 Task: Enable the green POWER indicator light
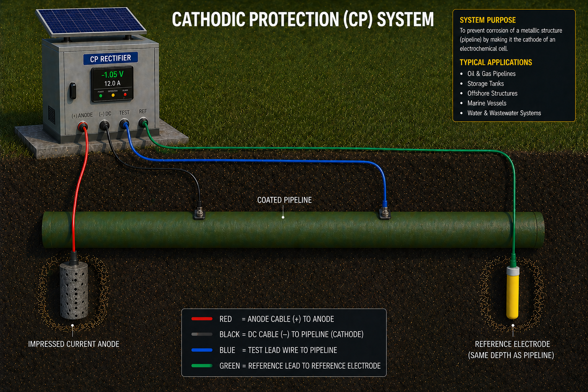coord(101,95)
